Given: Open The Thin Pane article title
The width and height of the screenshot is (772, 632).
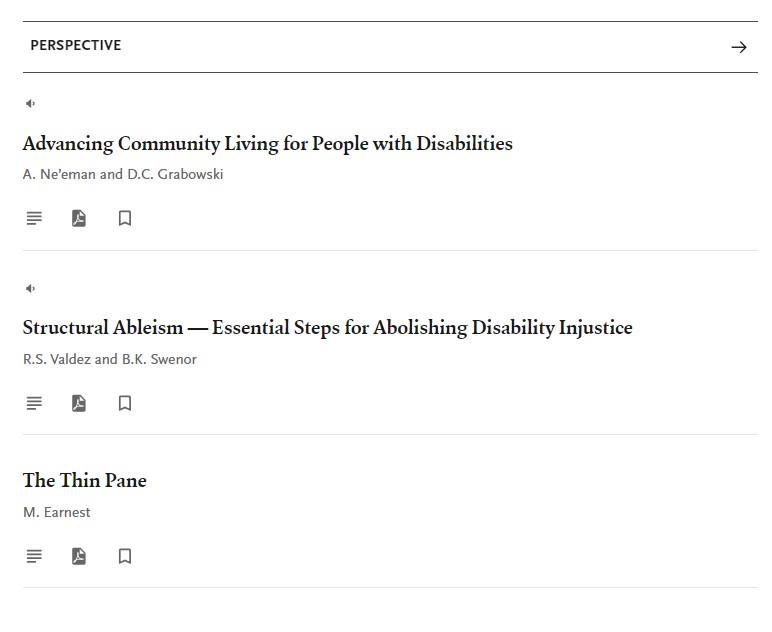Looking at the screenshot, I should coord(85,480).
